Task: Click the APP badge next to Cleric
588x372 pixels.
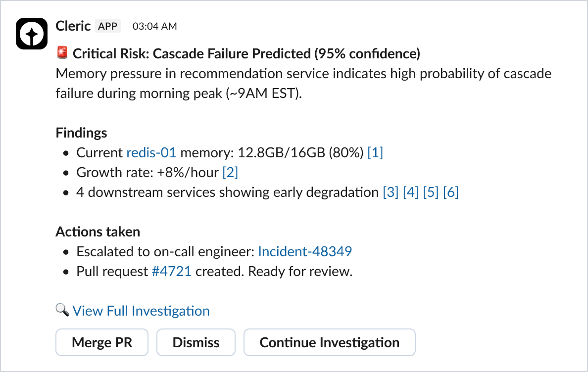Action: pyautogui.click(x=107, y=26)
